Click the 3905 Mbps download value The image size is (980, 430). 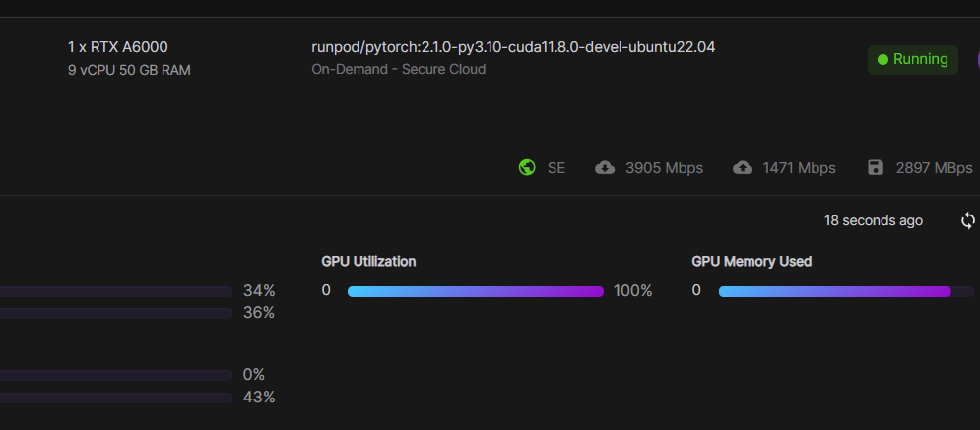point(664,168)
